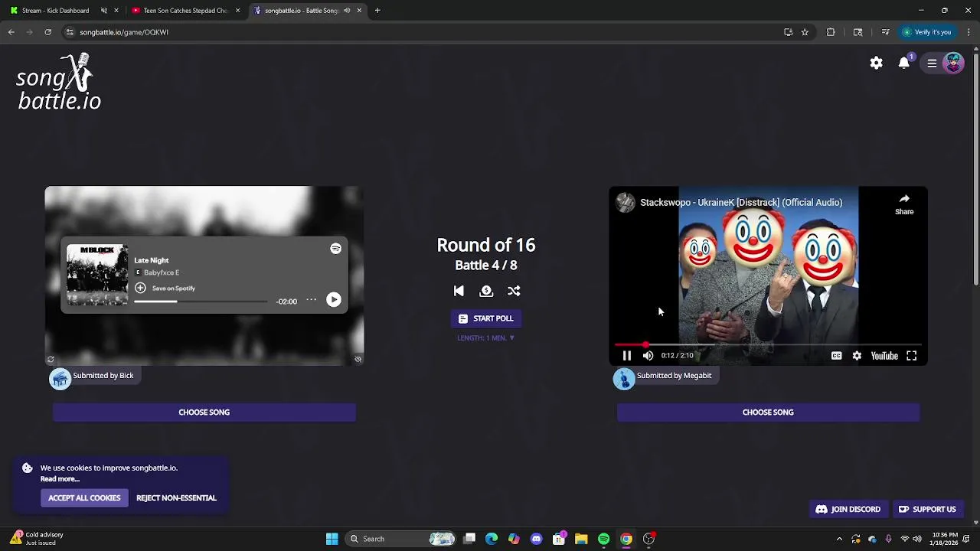980x551 pixels.
Task: Open a new browser tab
Action: [377, 11]
